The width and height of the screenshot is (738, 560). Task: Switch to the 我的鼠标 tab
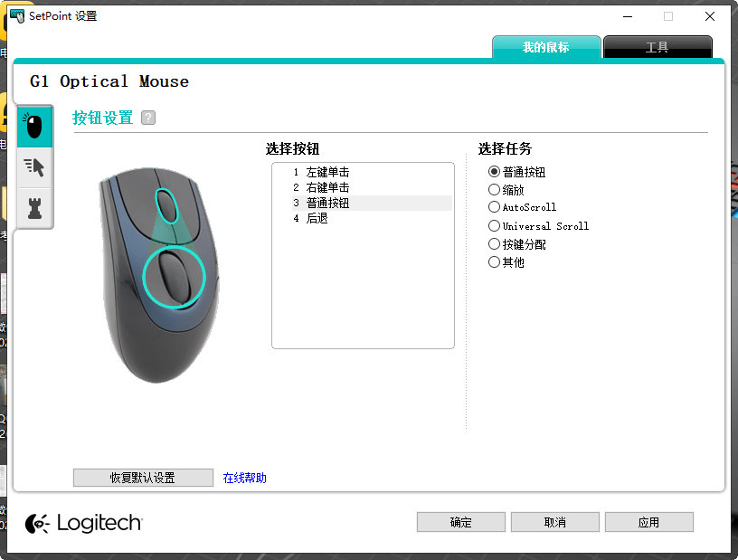point(546,47)
